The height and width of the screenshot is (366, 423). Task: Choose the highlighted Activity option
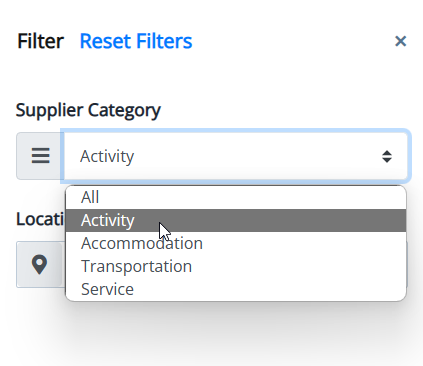click(236, 220)
